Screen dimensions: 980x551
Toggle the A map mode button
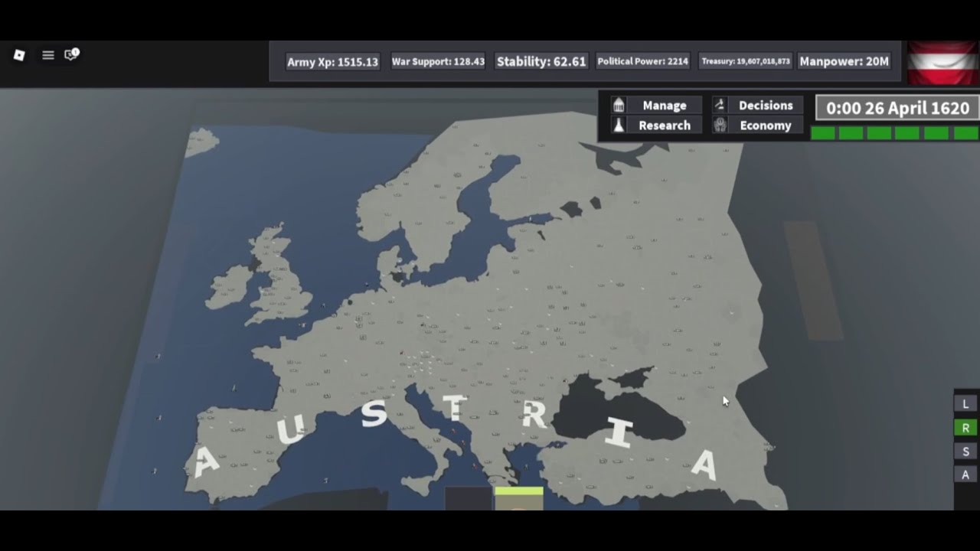(x=965, y=474)
